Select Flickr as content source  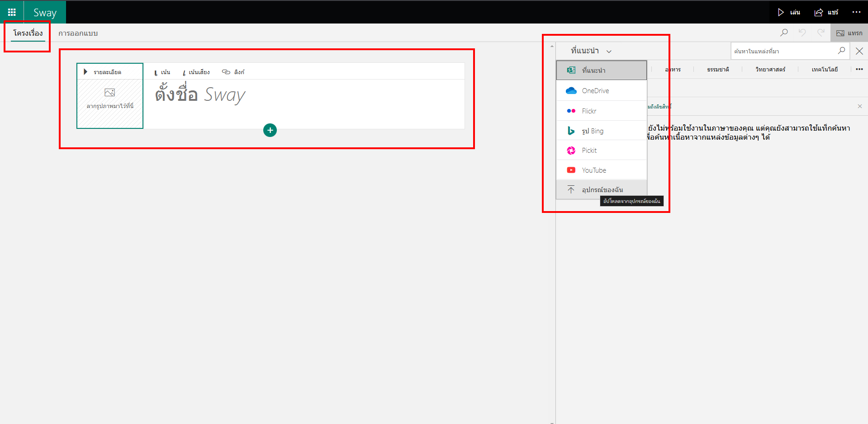(x=602, y=111)
